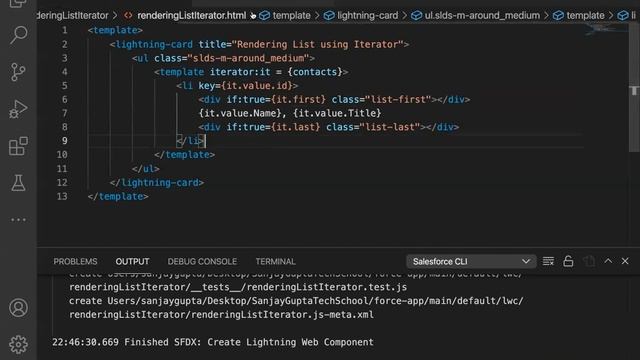Switch to the Debug Console tab
640x360 pixels.
202,261
